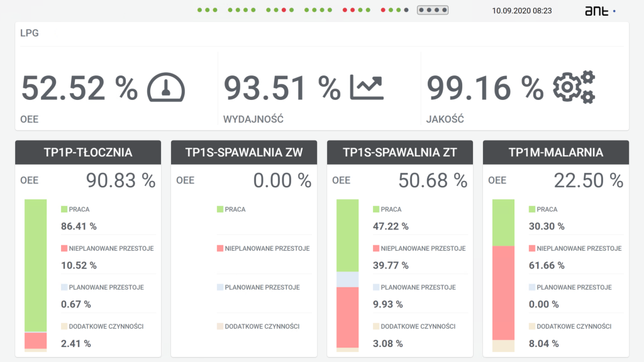Click the 10.52 % value in TP1P-TŁOCZNIA
The width and height of the screenshot is (644, 362).
(79, 266)
